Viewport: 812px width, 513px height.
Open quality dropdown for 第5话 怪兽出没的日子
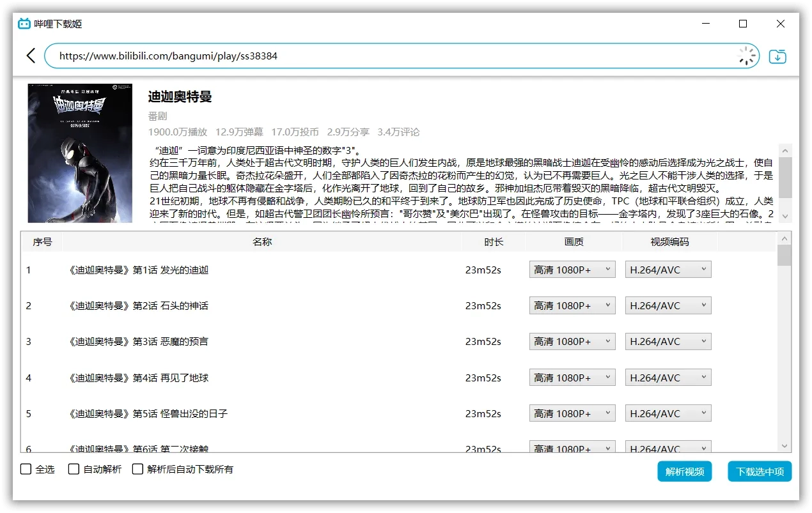pyautogui.click(x=572, y=413)
